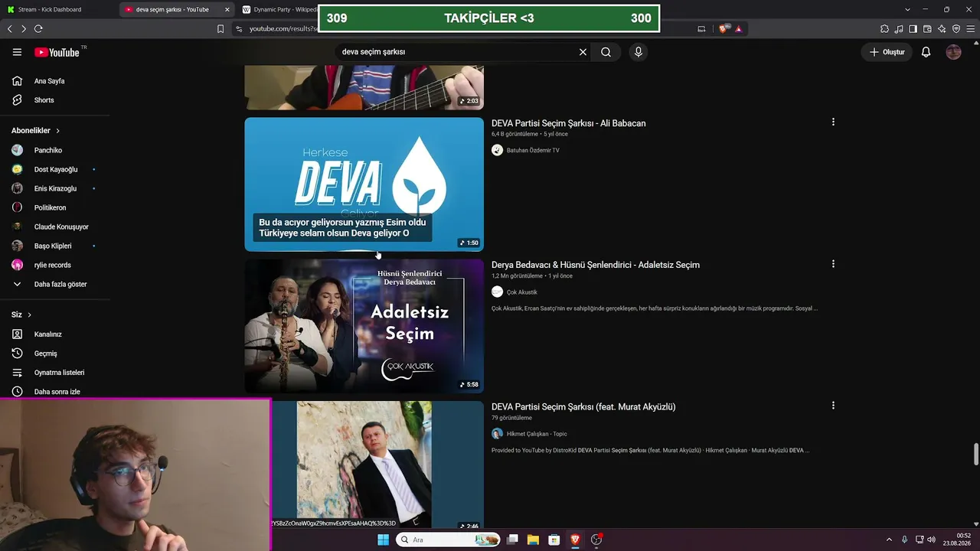Open the Çok Akustik channel link

(x=522, y=292)
